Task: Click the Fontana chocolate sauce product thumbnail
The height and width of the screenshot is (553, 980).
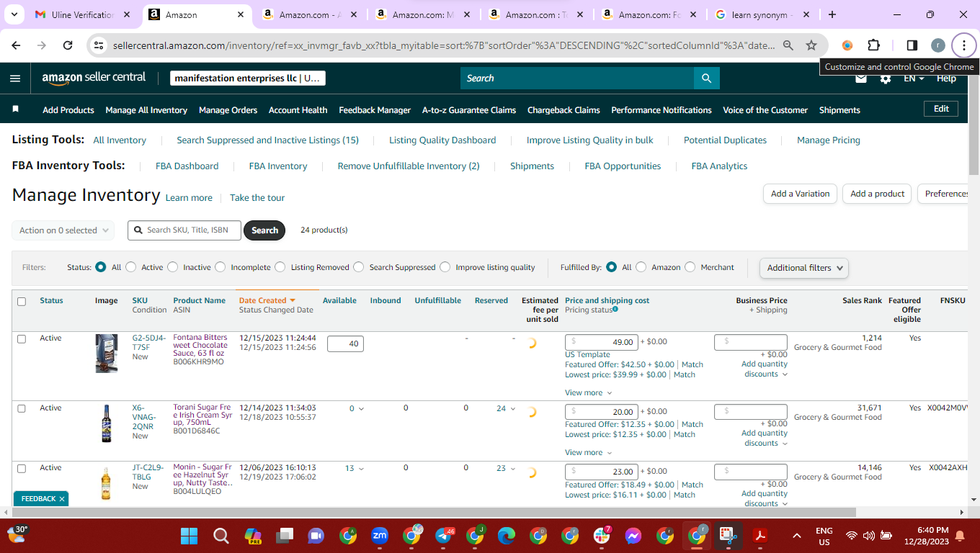Action: click(x=107, y=353)
